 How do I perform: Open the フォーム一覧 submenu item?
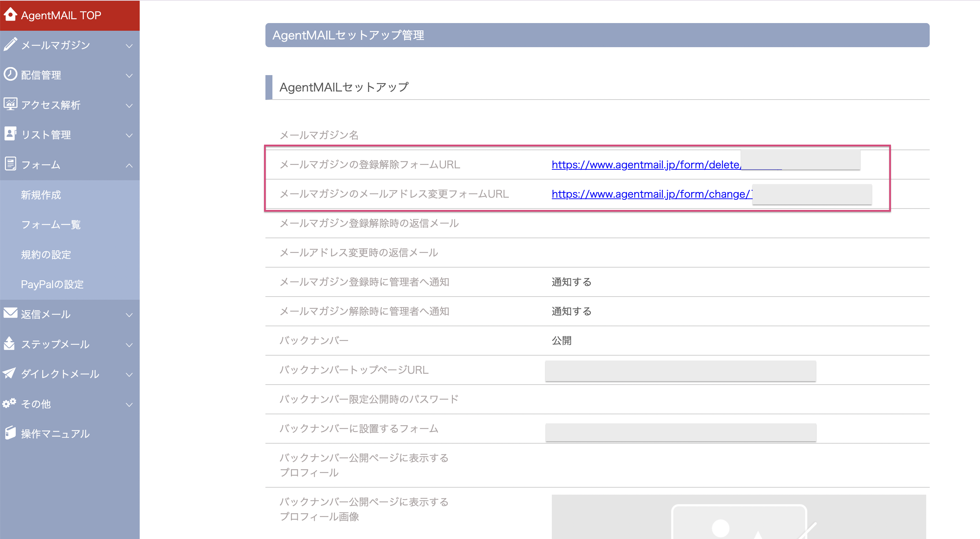click(51, 225)
